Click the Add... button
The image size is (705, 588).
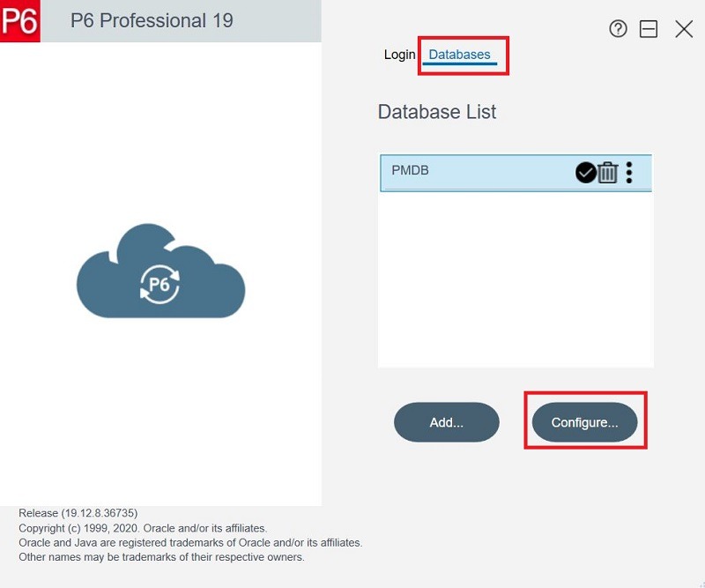point(447,422)
